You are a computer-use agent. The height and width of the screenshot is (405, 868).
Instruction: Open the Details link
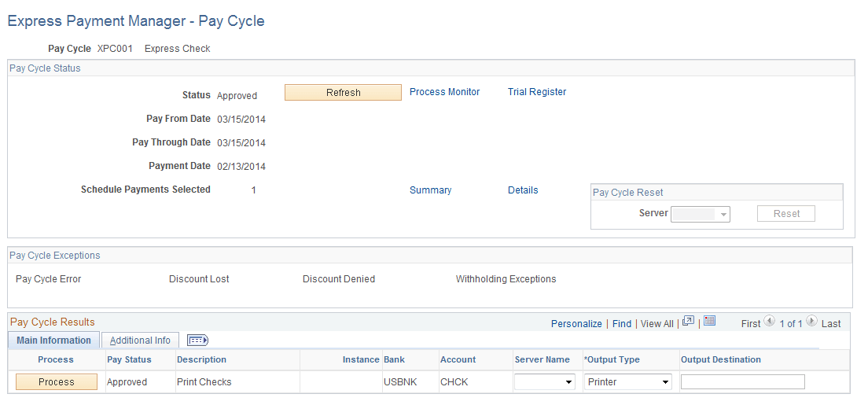pyautogui.click(x=523, y=190)
